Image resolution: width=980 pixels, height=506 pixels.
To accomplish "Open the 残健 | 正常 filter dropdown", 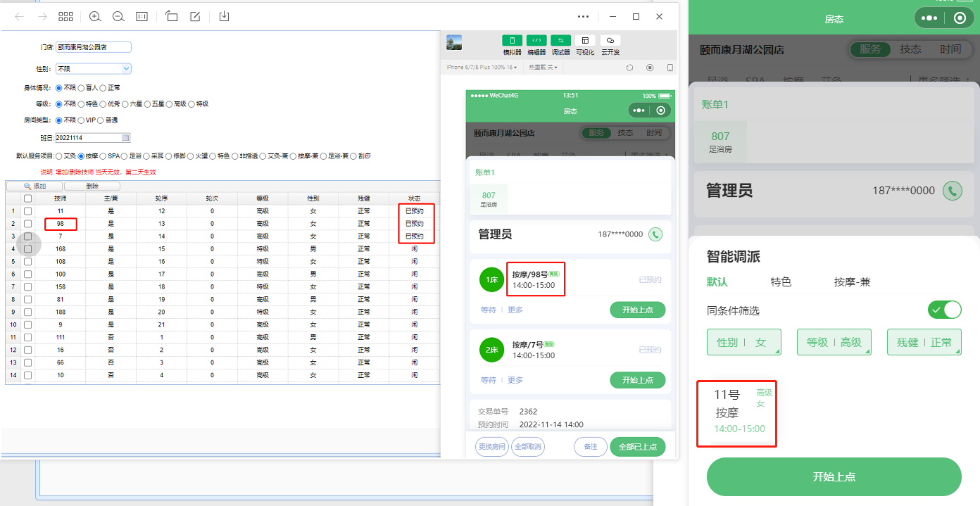I will coord(924,342).
